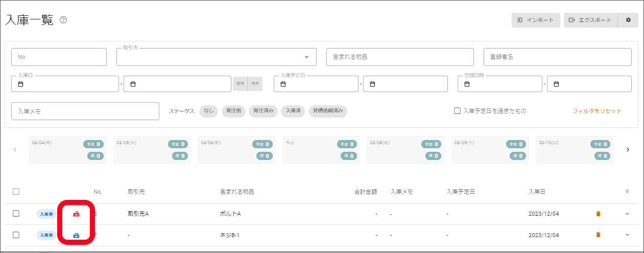Click the 取引先A cell

coord(138,214)
